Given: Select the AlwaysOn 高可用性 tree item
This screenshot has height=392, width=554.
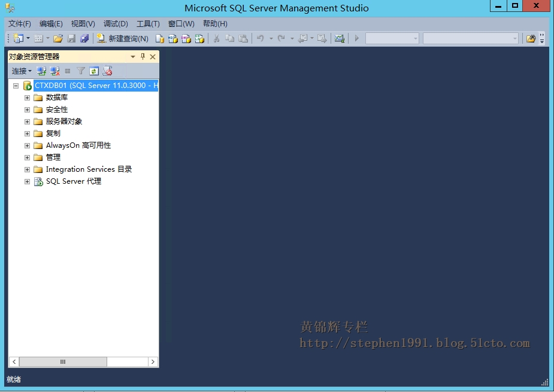Looking at the screenshot, I should click(78, 145).
